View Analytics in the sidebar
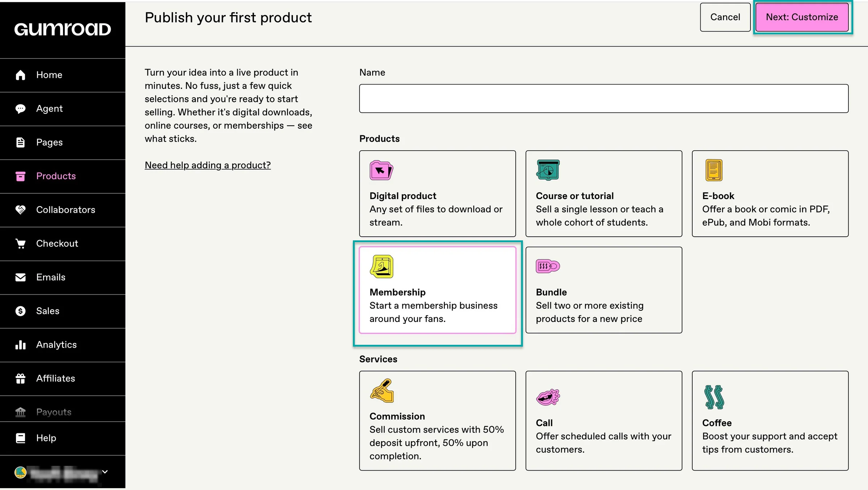Image resolution: width=868 pixels, height=490 pixels. tap(63, 345)
